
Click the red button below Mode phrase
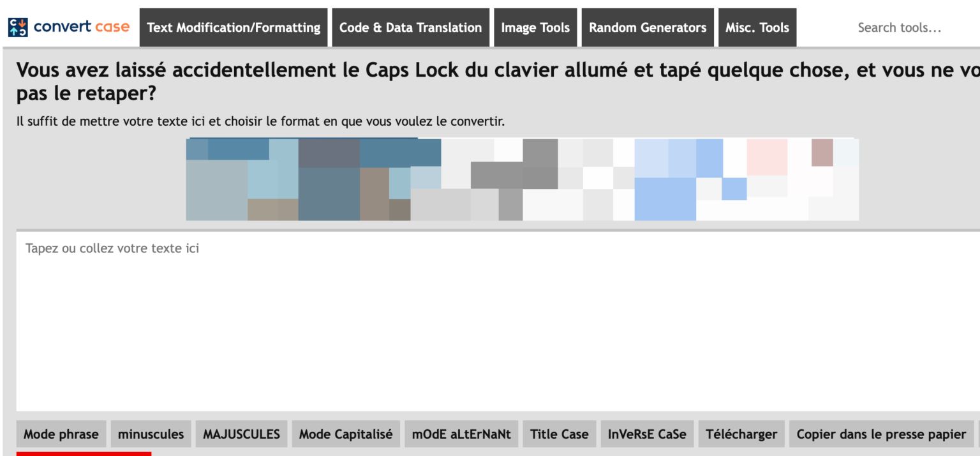coord(84,453)
